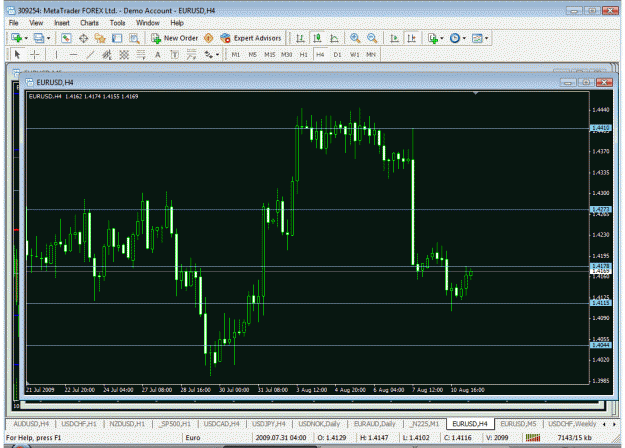Switch to H1 timeframe

pos(303,55)
